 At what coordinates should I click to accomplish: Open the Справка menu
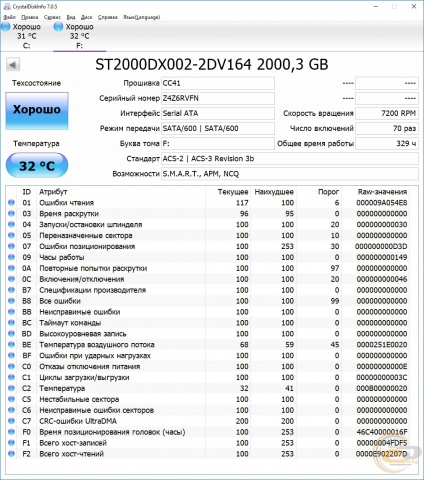[x=108, y=17]
